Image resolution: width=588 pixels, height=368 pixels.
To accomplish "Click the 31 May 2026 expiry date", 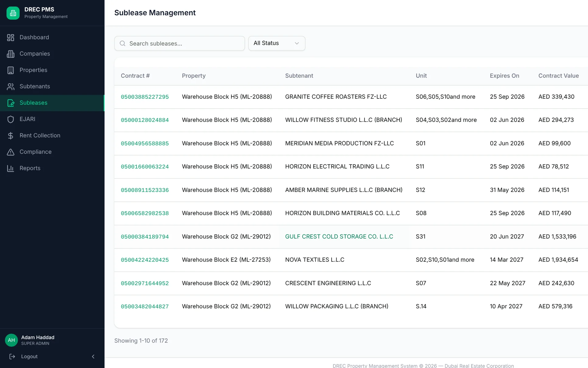I will pyautogui.click(x=507, y=190).
